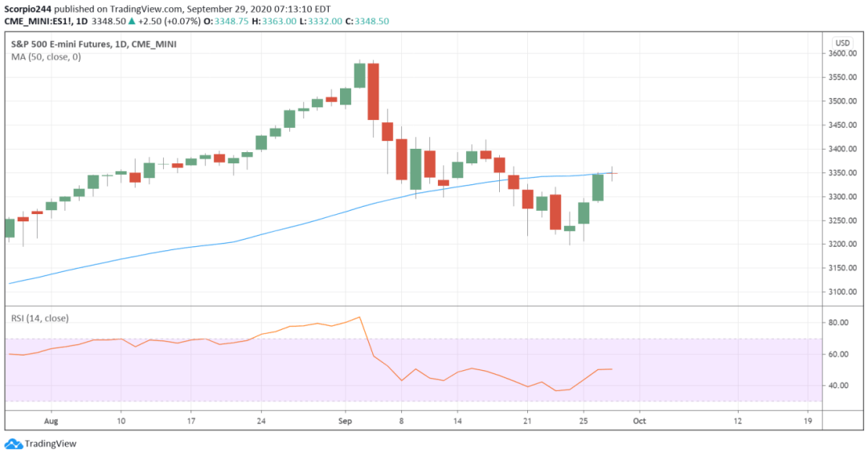Click the green candle at the chart's highest peak

[359, 76]
